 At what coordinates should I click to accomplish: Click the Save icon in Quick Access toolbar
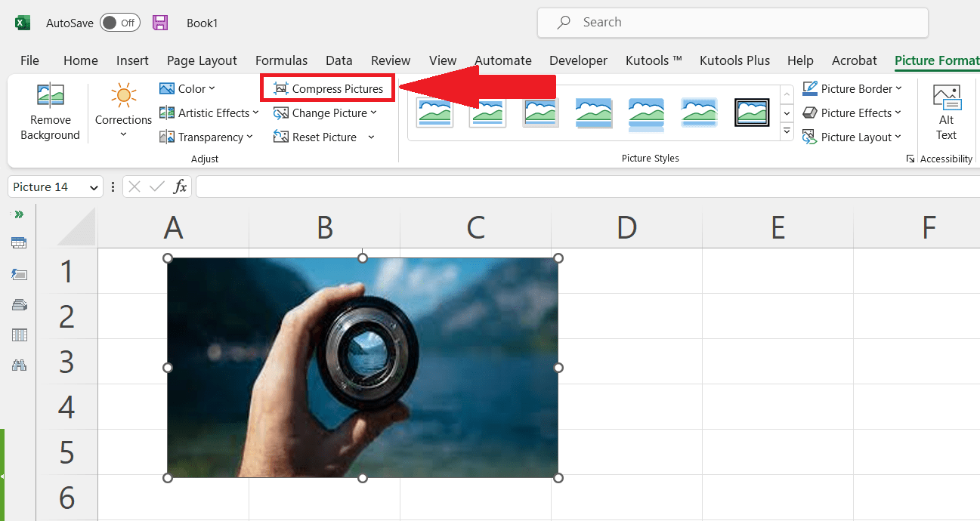click(x=160, y=22)
